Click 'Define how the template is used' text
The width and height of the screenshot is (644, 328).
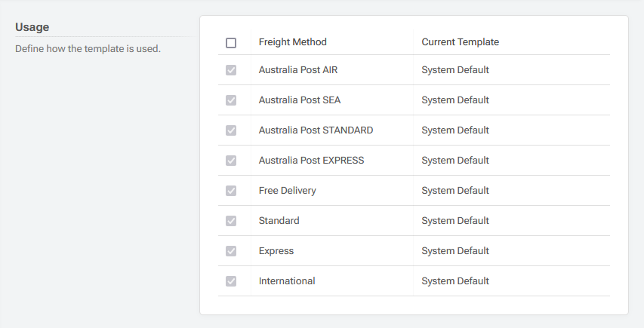coord(88,49)
